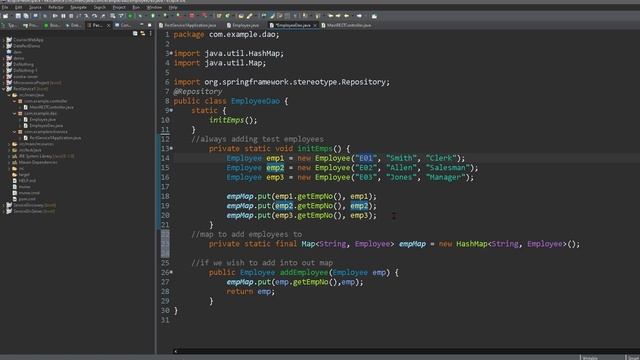Select HELP.md in the project tree

[x=27, y=180]
